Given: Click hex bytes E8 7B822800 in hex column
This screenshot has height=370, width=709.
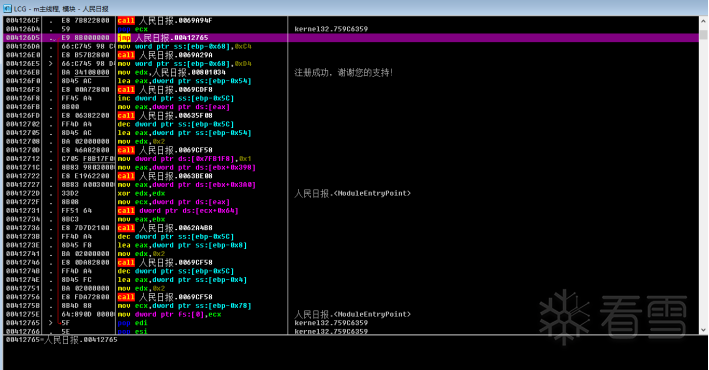Looking at the screenshot, I should [85, 20].
